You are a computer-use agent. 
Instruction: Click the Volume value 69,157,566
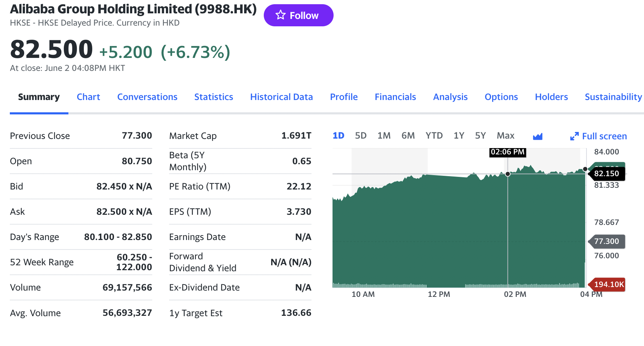coord(127,287)
